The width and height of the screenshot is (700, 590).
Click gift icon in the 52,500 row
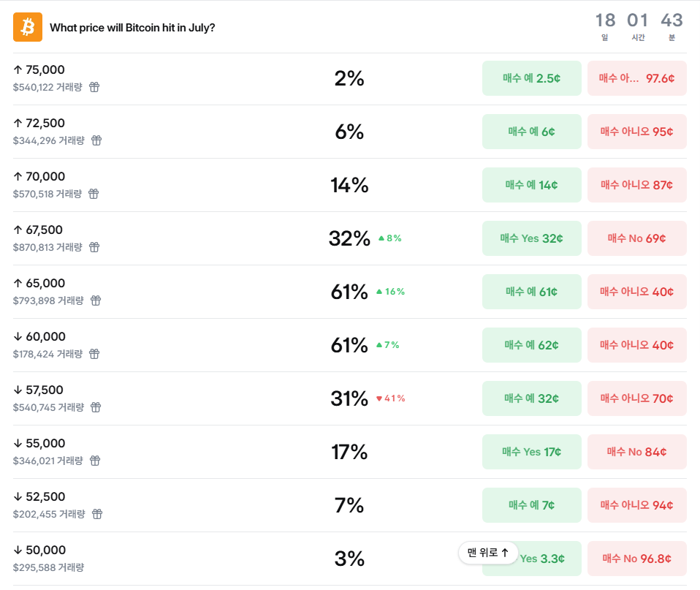click(x=97, y=514)
